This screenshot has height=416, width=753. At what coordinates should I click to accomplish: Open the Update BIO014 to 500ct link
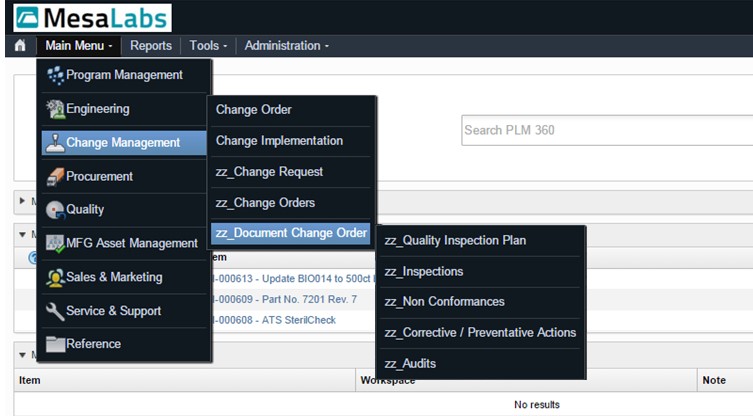294,279
